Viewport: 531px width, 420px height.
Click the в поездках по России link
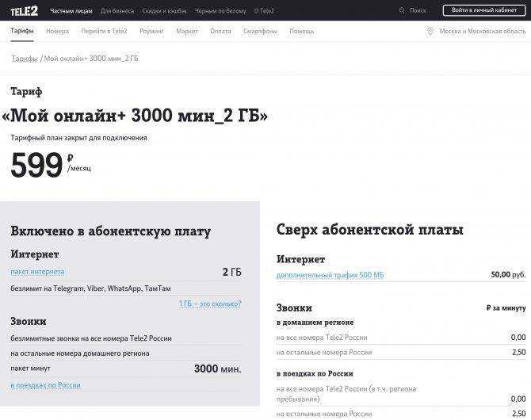pos(46,385)
